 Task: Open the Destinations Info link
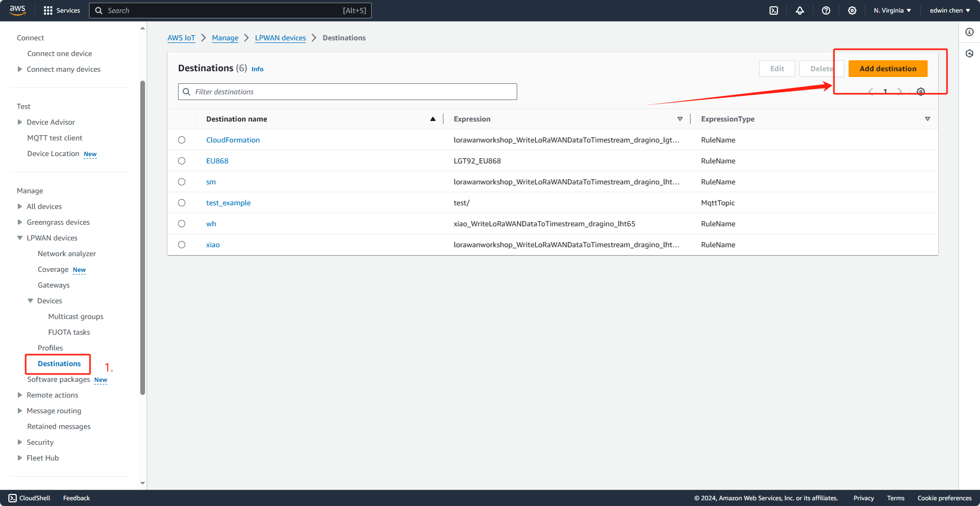click(258, 69)
